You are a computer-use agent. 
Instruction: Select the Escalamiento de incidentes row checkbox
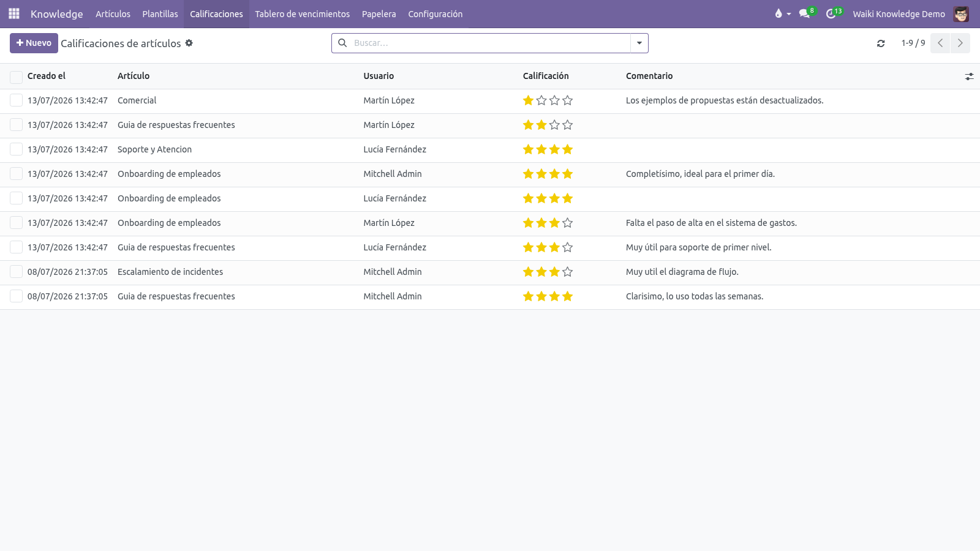coord(17,272)
